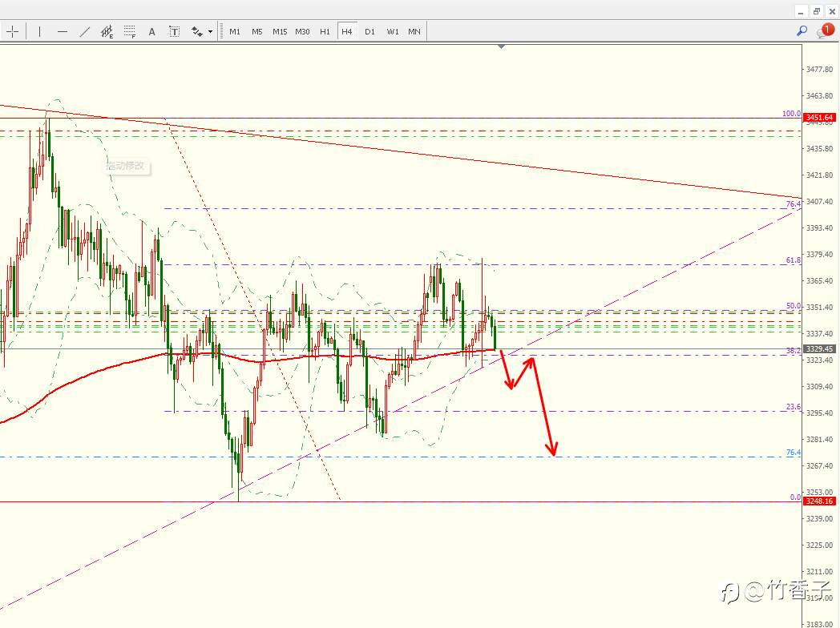This screenshot has height=628, width=840.
Task: Restore down the chart window
Action: [817, 11]
